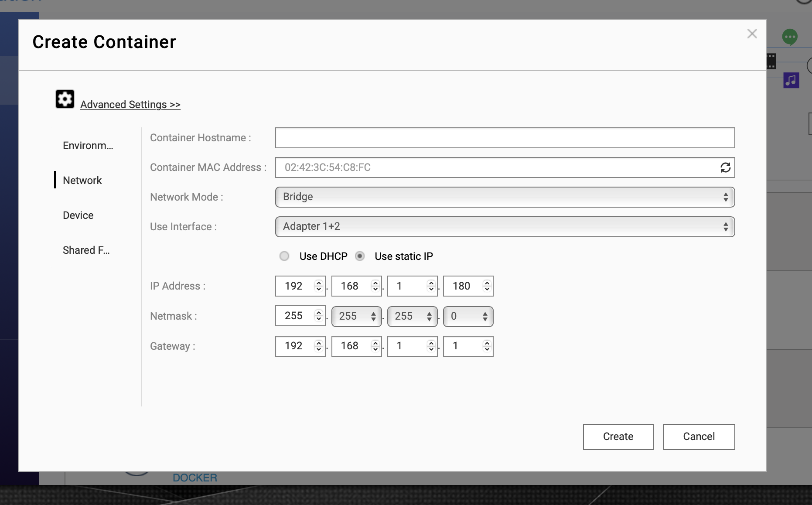Click IP Address third octet 1 field
This screenshot has width=812, height=505.
[413, 286]
